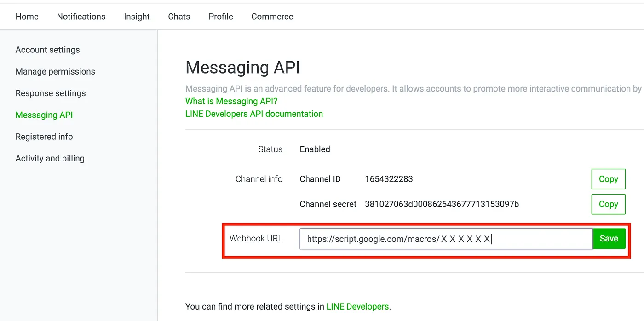Open Registered info in sidebar
This screenshot has width=644, height=321.
tap(44, 137)
